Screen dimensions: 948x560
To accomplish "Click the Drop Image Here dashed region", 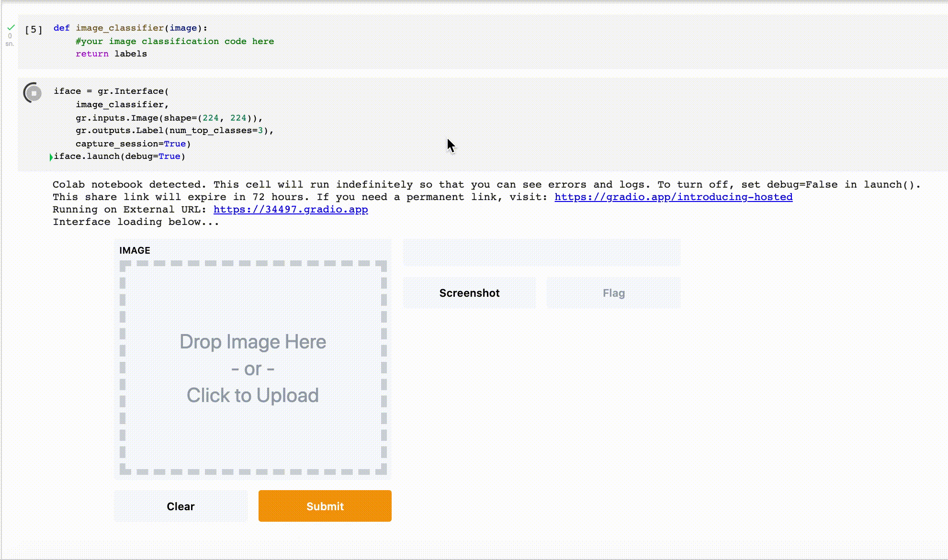I will click(x=253, y=341).
